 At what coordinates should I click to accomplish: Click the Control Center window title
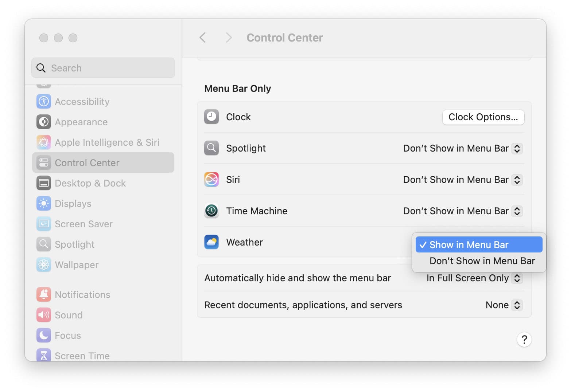[285, 38]
